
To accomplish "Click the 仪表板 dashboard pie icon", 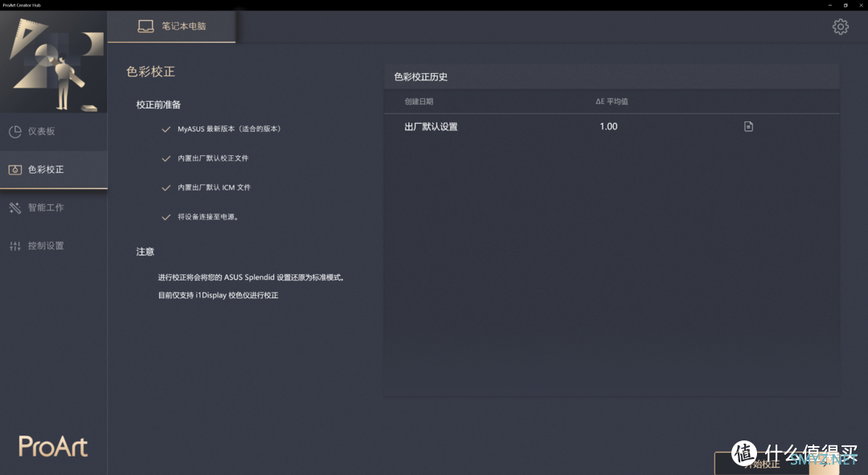I will (14, 131).
